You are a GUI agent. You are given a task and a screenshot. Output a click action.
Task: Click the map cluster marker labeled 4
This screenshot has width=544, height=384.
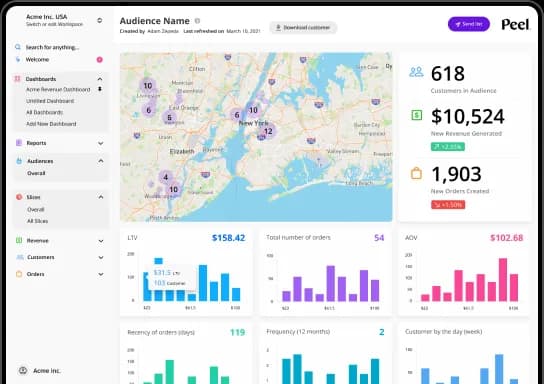pos(166,177)
